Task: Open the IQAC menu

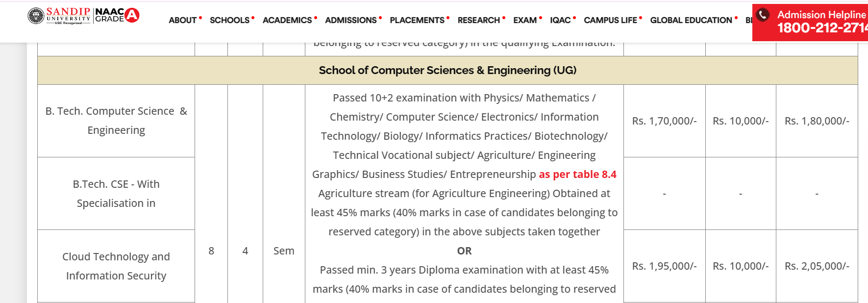Action: tap(560, 20)
